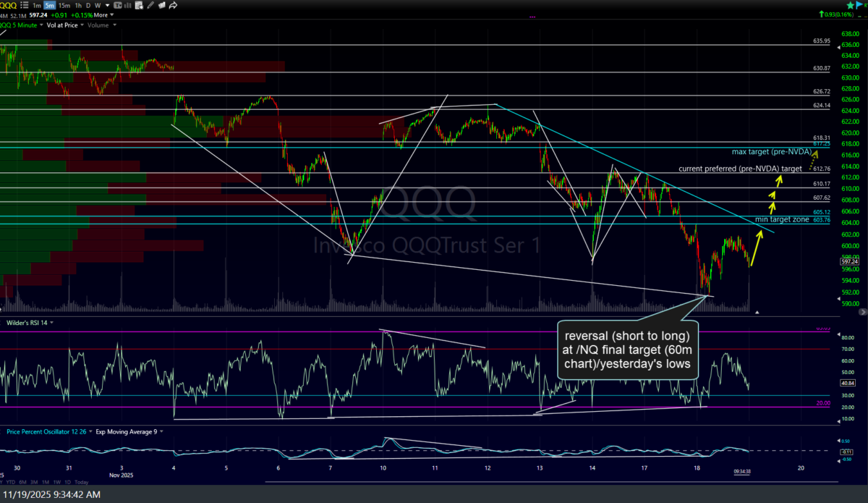Click the notes icon beside the pencil
The image size is (868, 503).
click(x=161, y=5)
